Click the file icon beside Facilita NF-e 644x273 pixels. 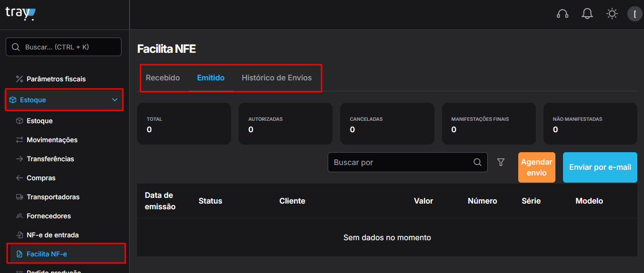tap(20, 254)
